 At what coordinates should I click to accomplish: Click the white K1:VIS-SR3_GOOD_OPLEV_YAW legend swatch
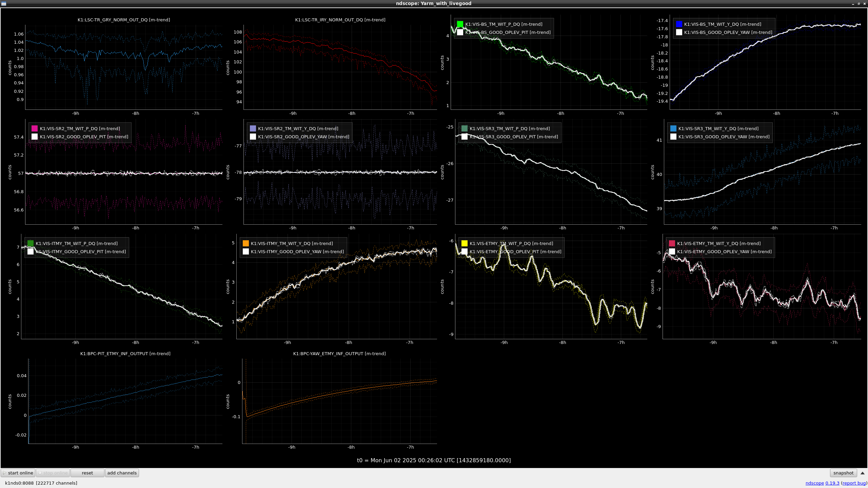click(x=673, y=137)
